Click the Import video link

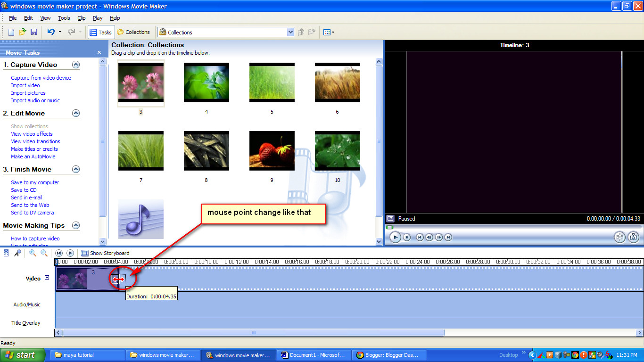(25, 85)
